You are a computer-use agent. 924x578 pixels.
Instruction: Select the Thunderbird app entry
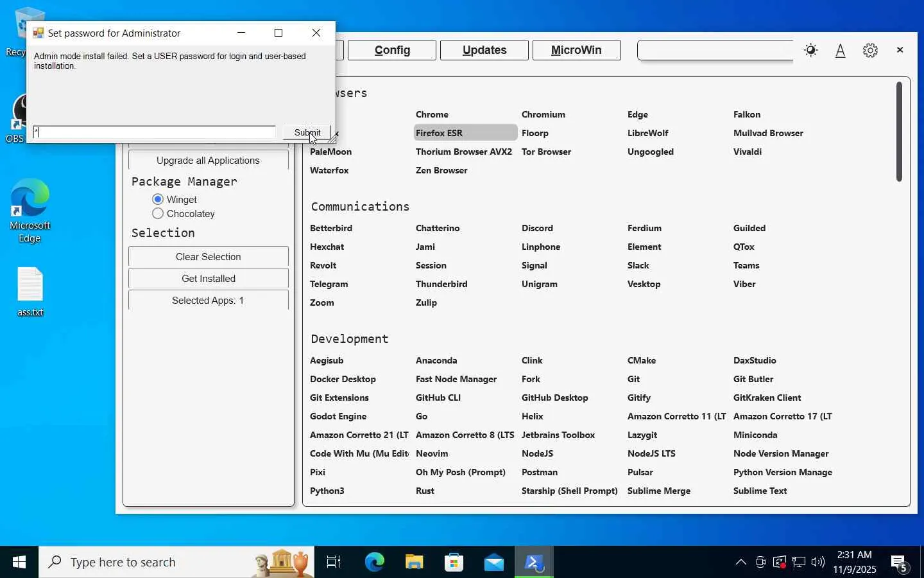point(441,284)
